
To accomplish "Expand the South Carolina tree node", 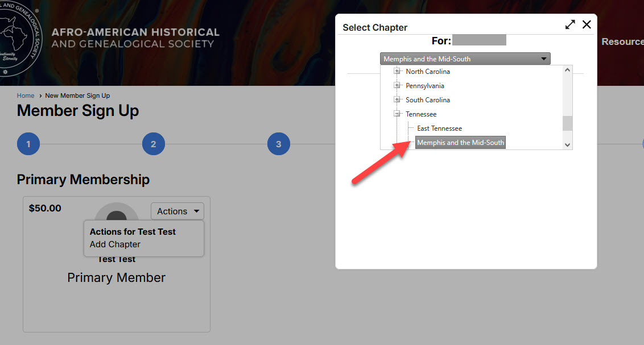I will (397, 100).
